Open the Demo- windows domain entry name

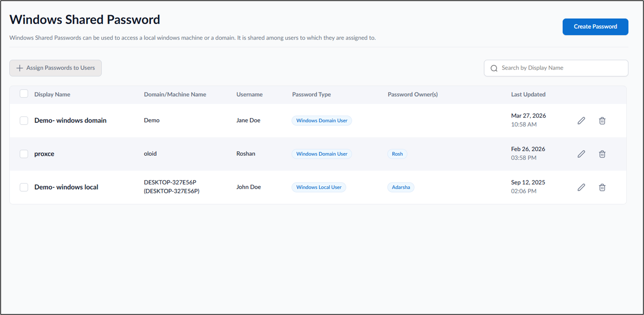point(70,120)
